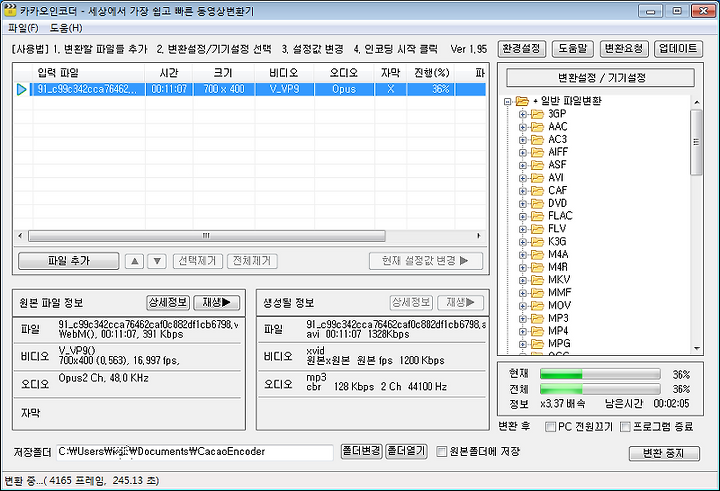This screenshot has height=491, width=720.
Task: Click the 진행(%) column header
Action: click(431, 73)
